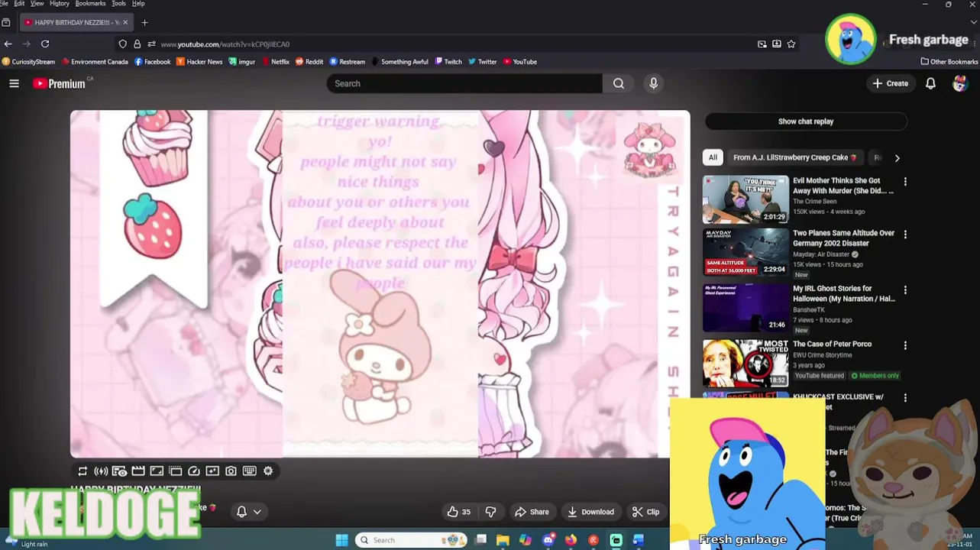980x550 pixels.
Task: Expand the subscription notification bell dropdown
Action: tap(249, 512)
